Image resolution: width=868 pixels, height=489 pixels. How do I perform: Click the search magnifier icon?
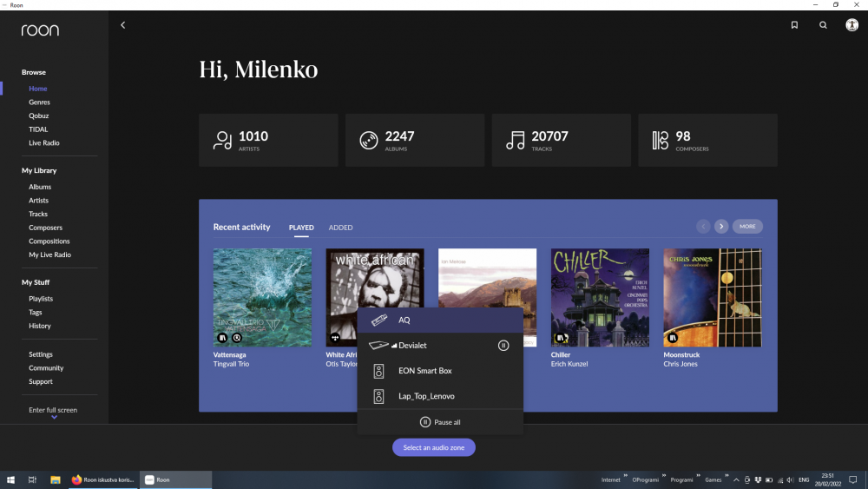point(823,25)
